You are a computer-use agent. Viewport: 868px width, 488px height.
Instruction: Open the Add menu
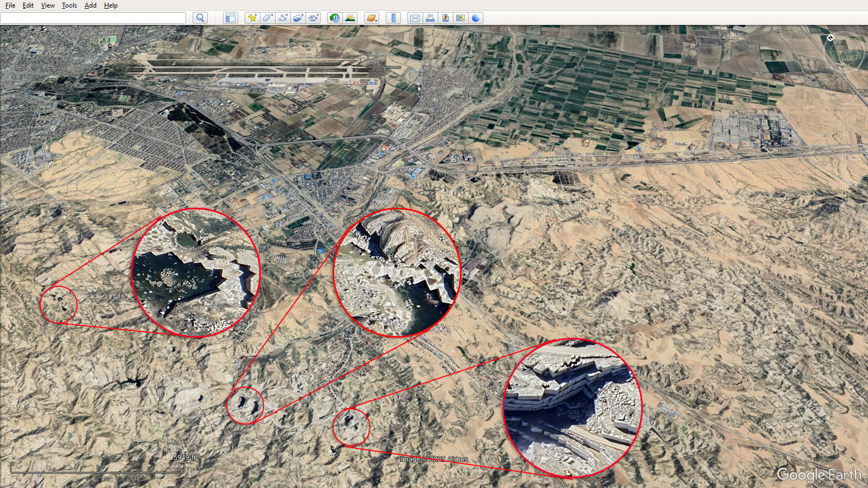[90, 5]
